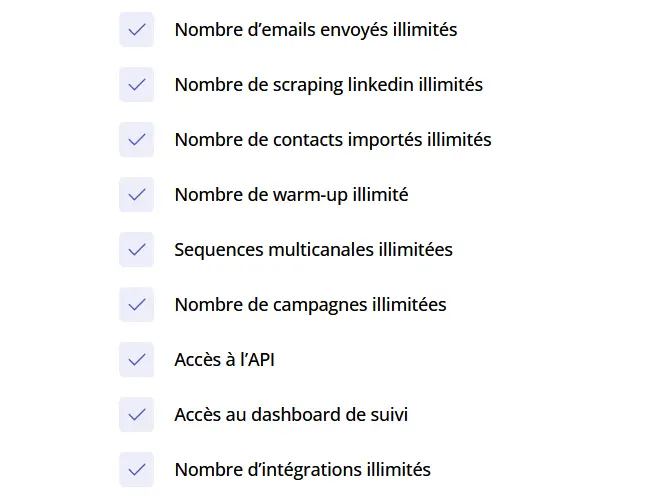This screenshot has width=653, height=497.
Task: Click checkmark icon beside Sequences multicanales illimitées
Action: [137, 250]
